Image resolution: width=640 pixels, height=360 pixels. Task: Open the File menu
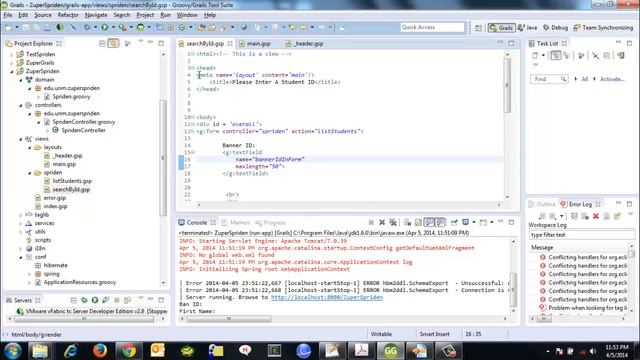(x=8, y=15)
